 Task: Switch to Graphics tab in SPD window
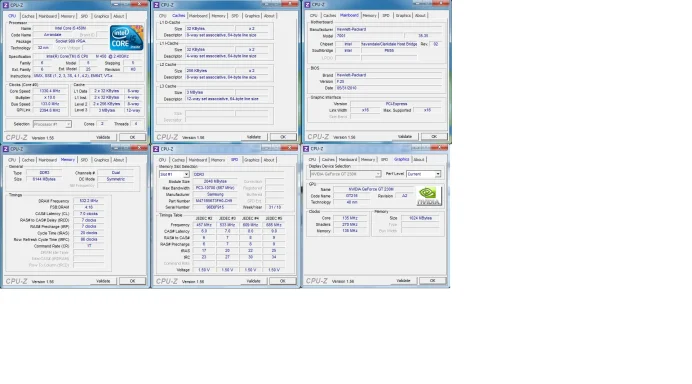252,160
